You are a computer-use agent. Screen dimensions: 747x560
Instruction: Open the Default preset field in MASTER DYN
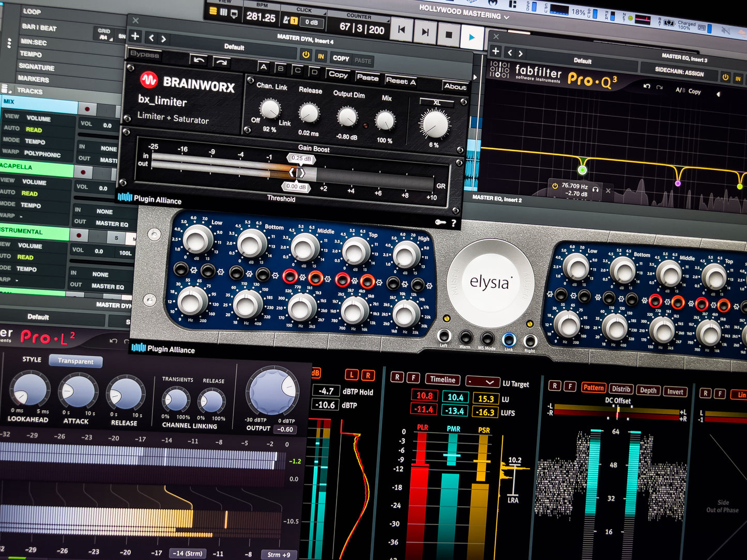tap(234, 47)
